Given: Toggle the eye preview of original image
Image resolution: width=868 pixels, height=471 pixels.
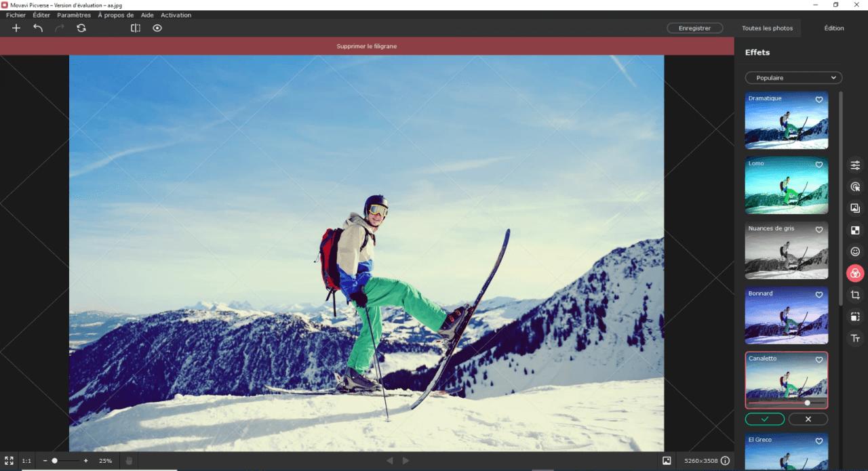Looking at the screenshot, I should 157,28.
